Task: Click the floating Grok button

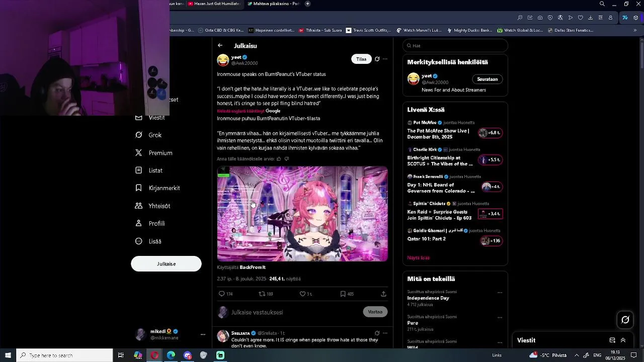Action: [625, 320]
